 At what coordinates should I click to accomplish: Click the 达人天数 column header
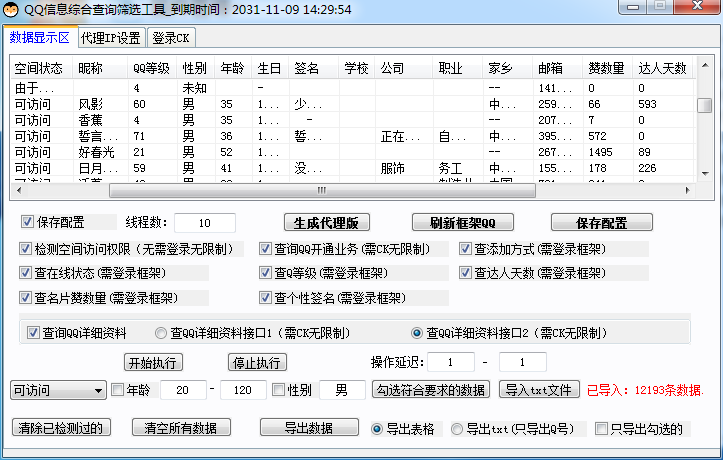coord(663,68)
